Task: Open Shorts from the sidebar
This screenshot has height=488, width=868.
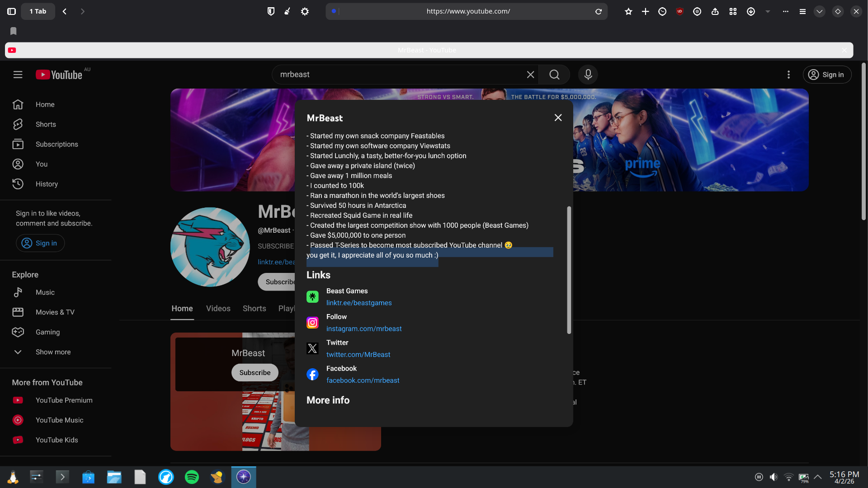Action: click(x=46, y=124)
